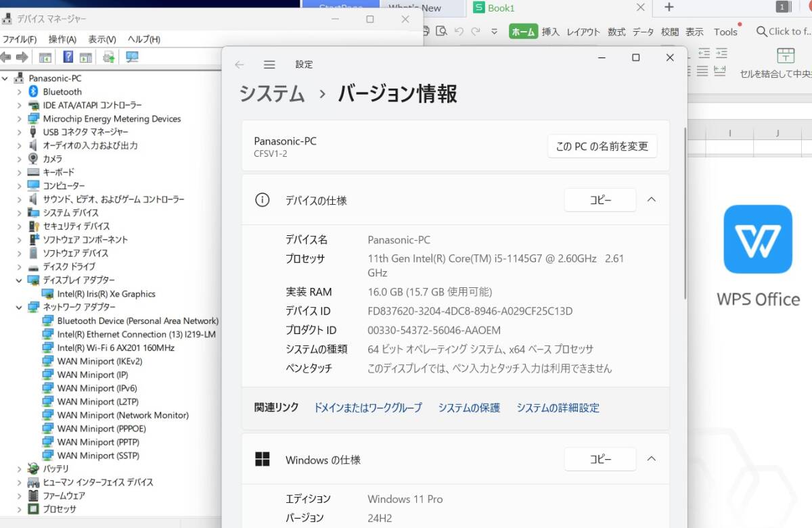Click the WPS print preview icon
This screenshot has height=528, width=812.
click(442, 31)
